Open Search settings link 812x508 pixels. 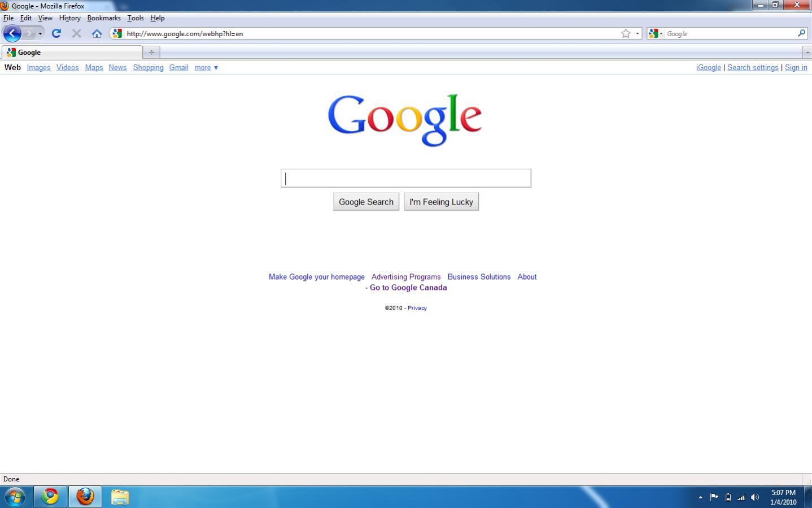(753, 67)
